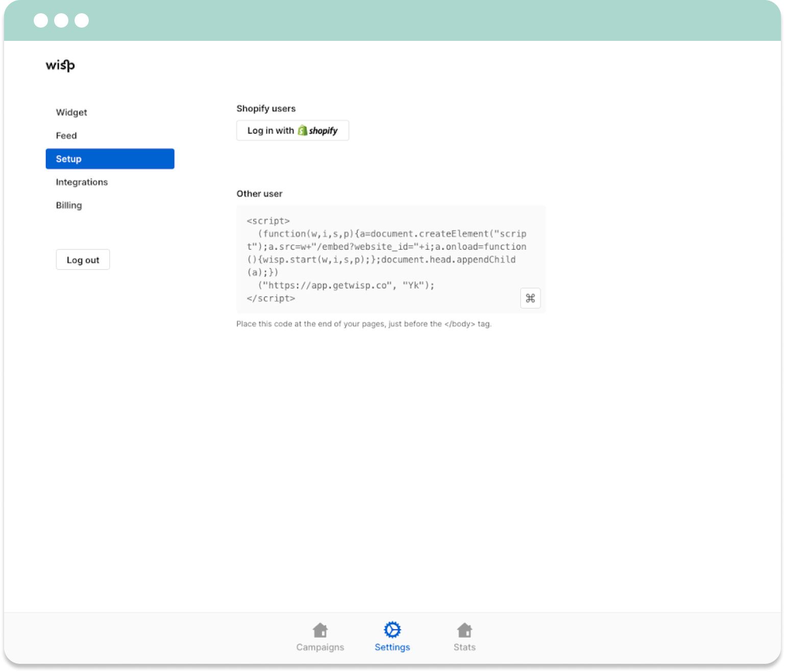
Task: Click the "Shopify users" heading
Action: pos(266,108)
